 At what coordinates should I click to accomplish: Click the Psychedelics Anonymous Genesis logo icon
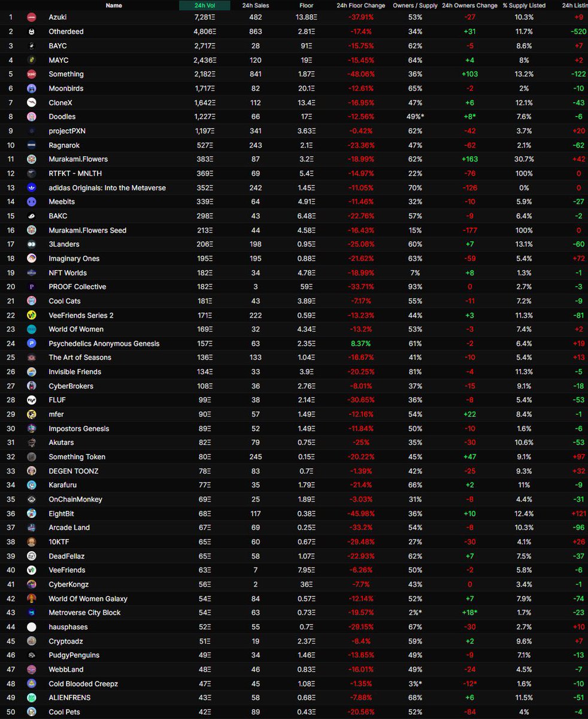[x=32, y=343]
